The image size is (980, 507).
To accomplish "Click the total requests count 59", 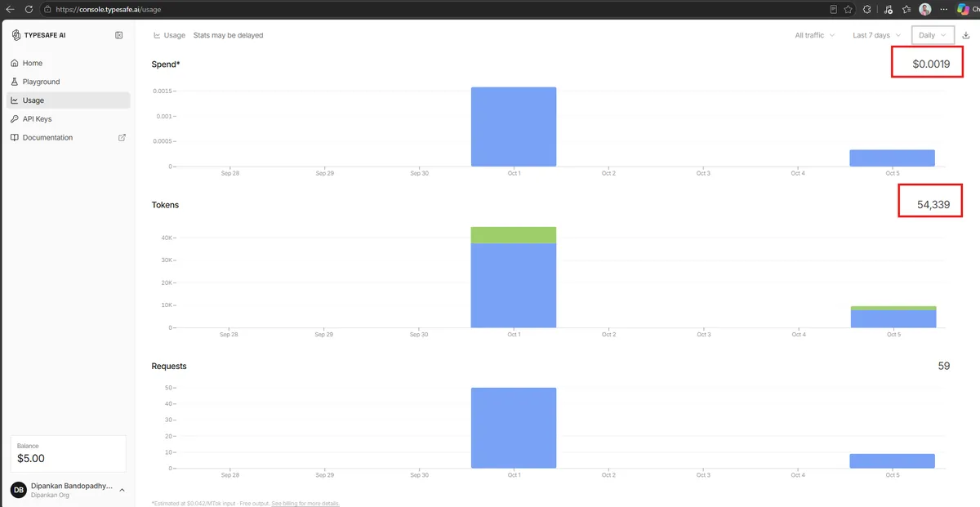I will 943,367.
